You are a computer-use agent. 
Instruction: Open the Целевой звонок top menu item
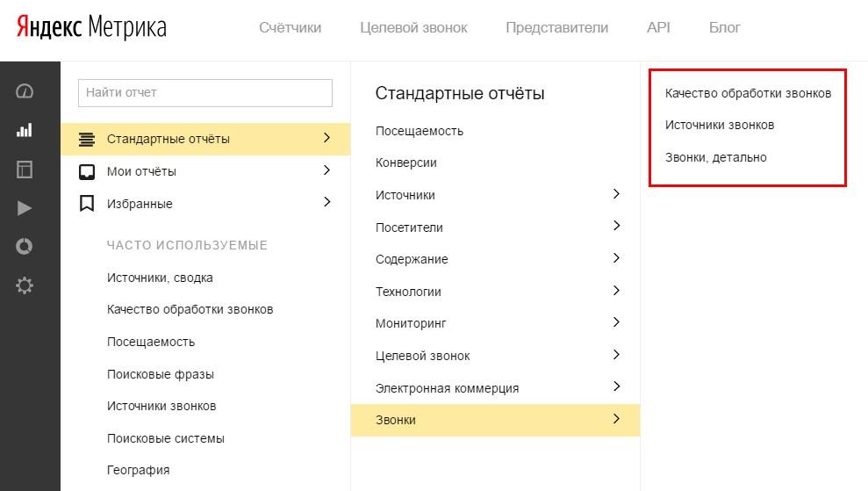coord(413,28)
